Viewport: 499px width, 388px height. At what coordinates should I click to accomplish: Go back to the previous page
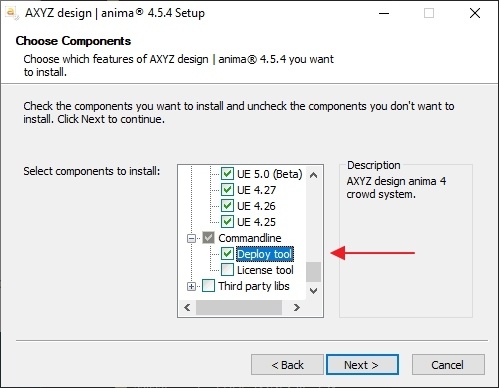(287, 365)
